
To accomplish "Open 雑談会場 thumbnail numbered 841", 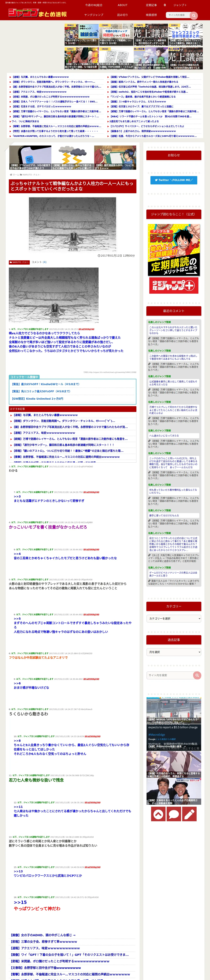I will (82, 34).
